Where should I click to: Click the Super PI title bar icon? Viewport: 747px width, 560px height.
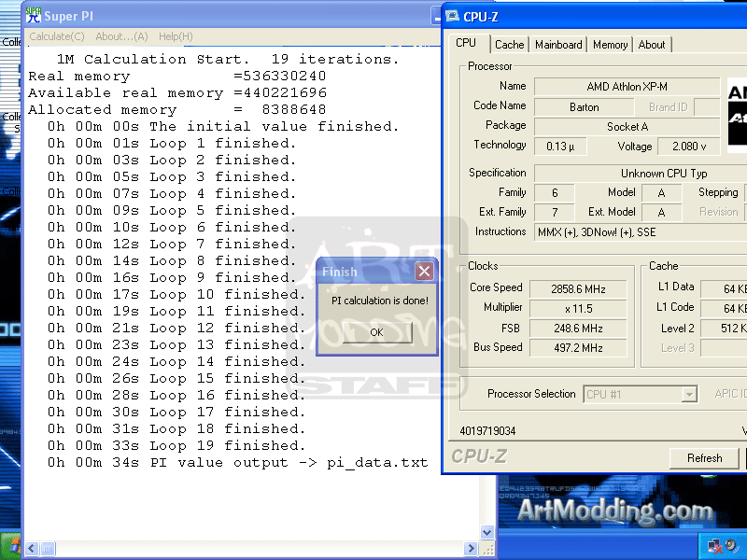pyautogui.click(x=34, y=15)
